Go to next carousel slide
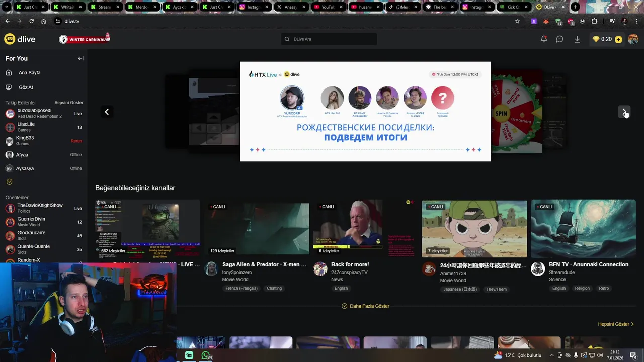 (624, 112)
